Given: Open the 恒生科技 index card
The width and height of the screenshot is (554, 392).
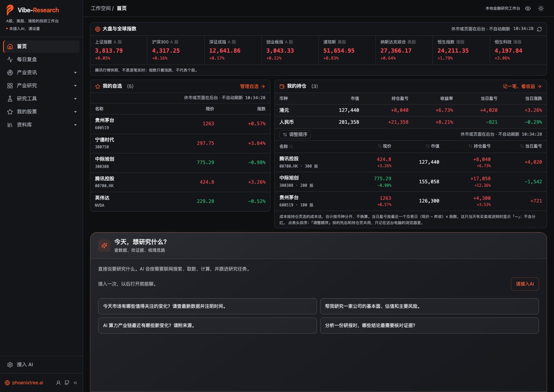Looking at the screenshot, I should coord(518,50).
